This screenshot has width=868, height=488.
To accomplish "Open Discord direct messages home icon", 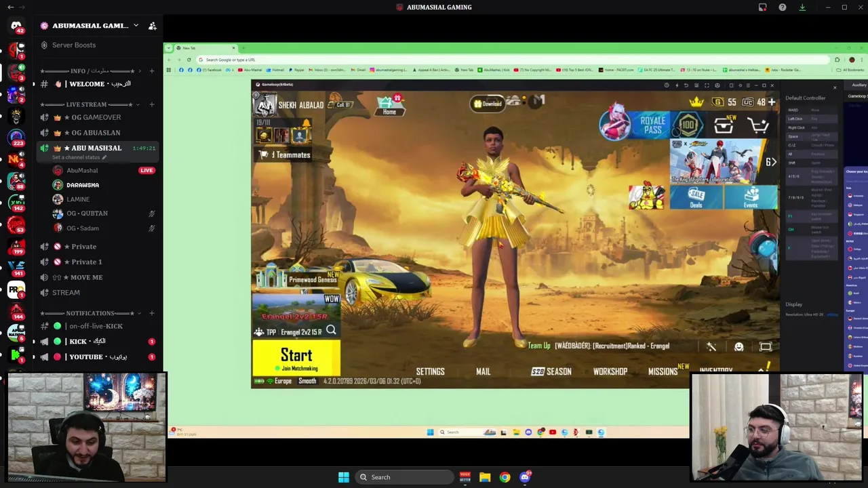I will [16, 26].
